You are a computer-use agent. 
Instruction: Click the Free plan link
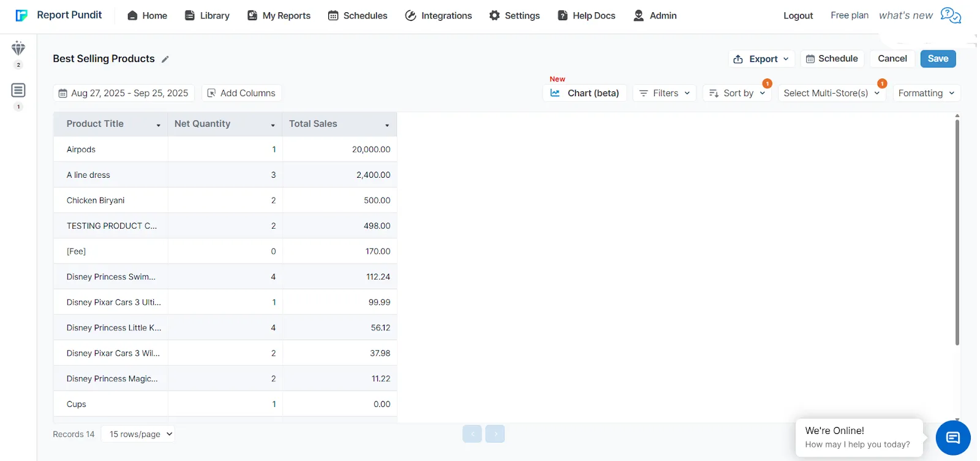click(x=850, y=15)
